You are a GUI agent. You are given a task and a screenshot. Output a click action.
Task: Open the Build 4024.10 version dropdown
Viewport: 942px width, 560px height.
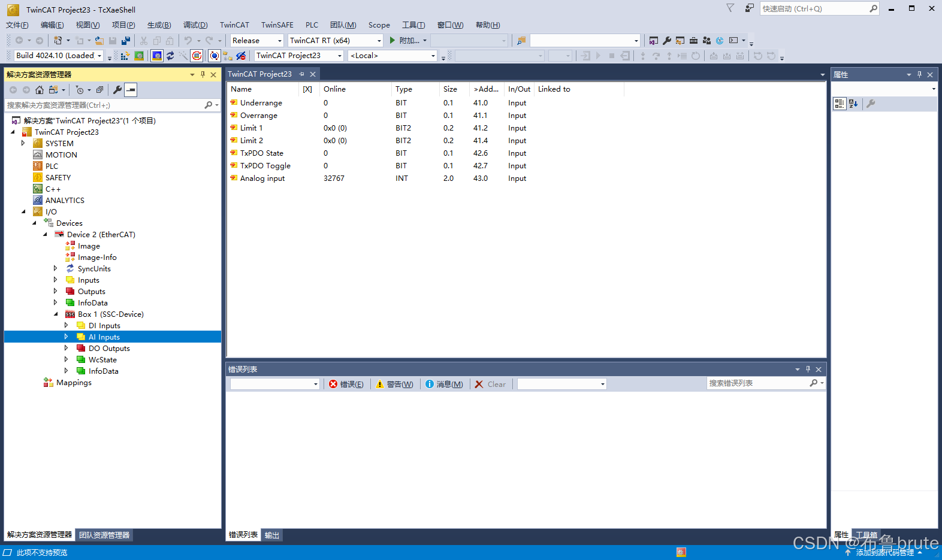58,56
